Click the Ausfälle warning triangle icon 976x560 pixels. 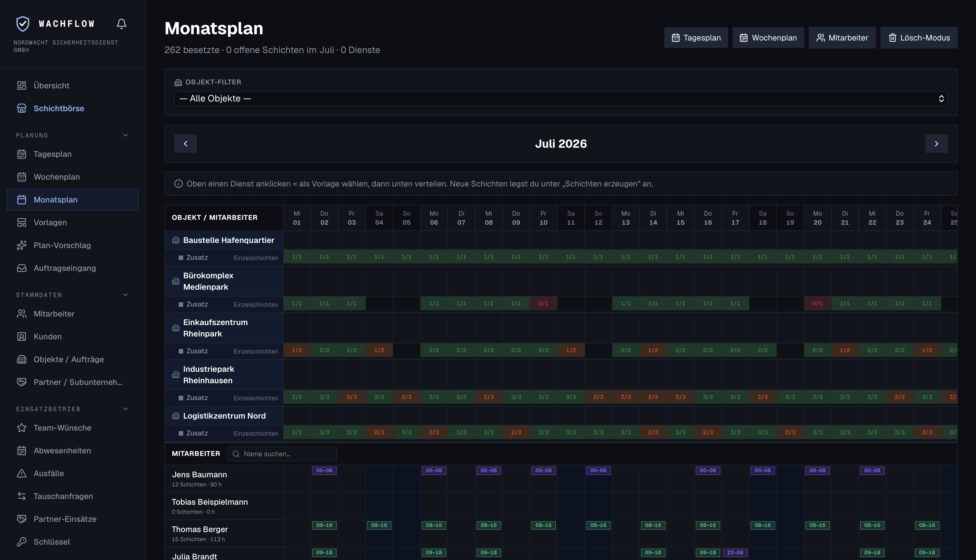[x=22, y=473]
